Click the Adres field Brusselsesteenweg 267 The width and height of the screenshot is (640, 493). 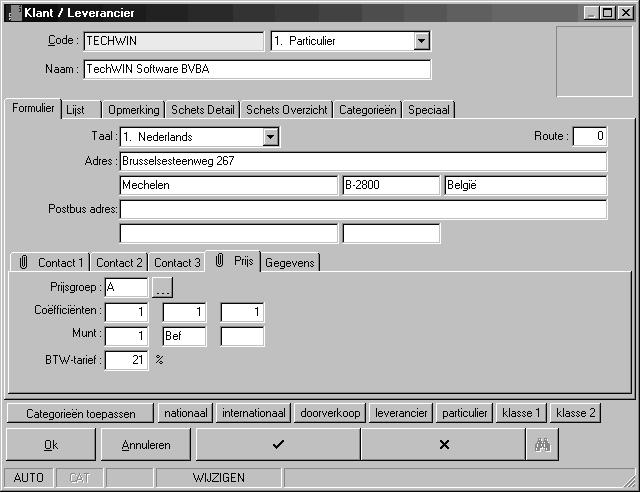(363, 161)
